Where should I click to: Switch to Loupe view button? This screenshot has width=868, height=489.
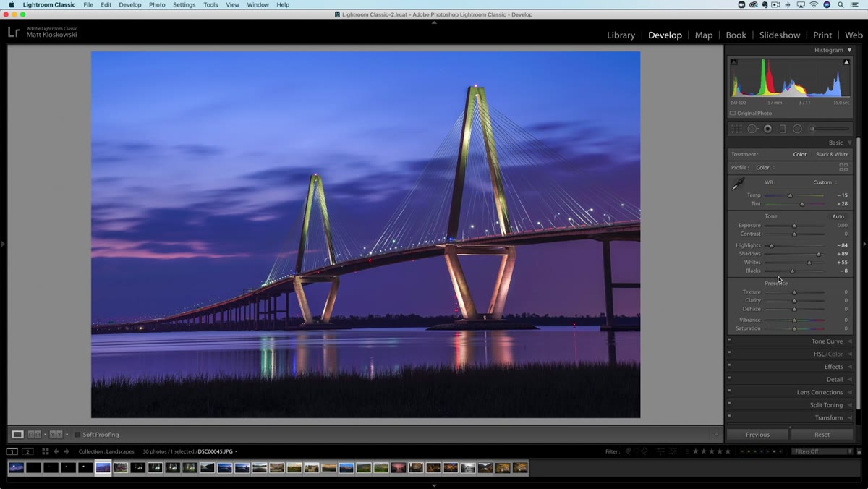point(17,434)
